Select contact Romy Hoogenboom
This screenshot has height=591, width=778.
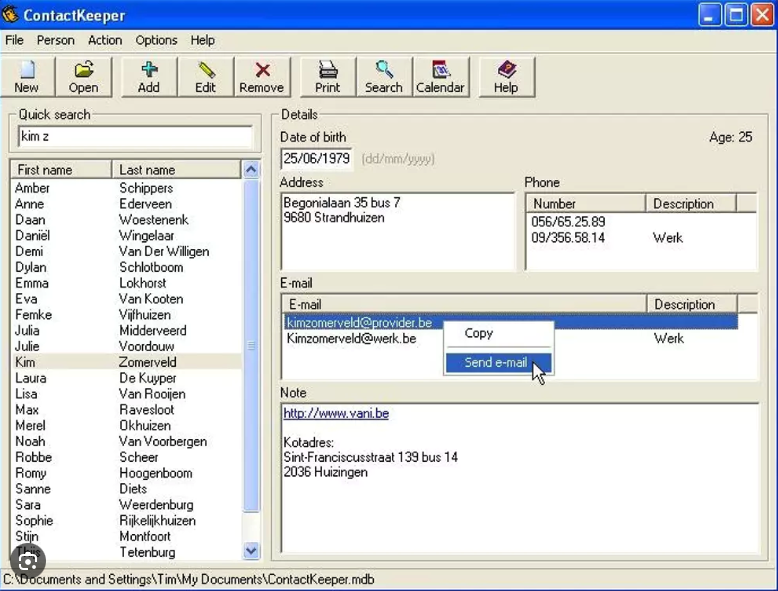[127, 473]
